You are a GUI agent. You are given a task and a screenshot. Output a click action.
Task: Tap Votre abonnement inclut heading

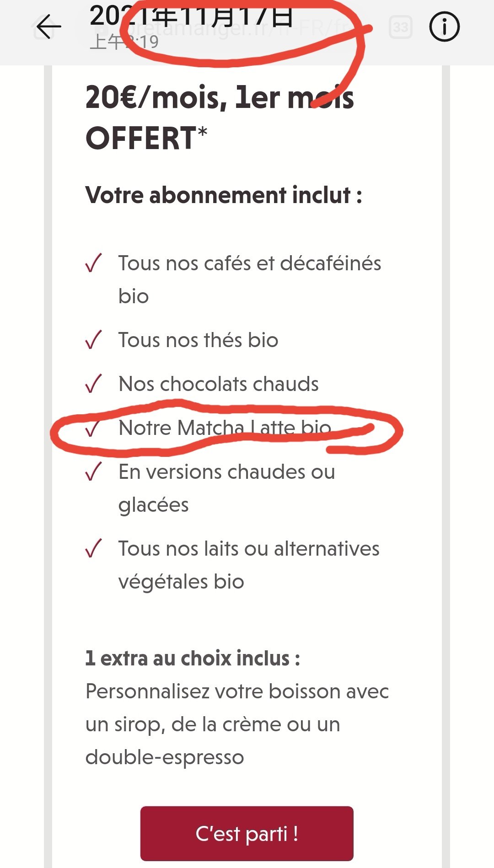pos(224,195)
